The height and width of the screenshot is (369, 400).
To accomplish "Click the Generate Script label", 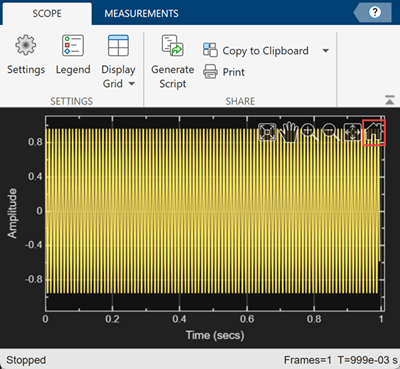I will tap(173, 77).
